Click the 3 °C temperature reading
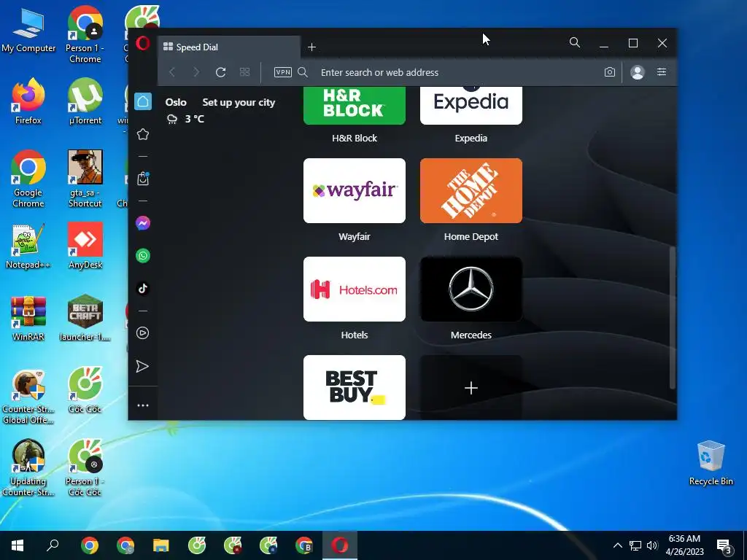The width and height of the screenshot is (747, 560). [x=194, y=119]
